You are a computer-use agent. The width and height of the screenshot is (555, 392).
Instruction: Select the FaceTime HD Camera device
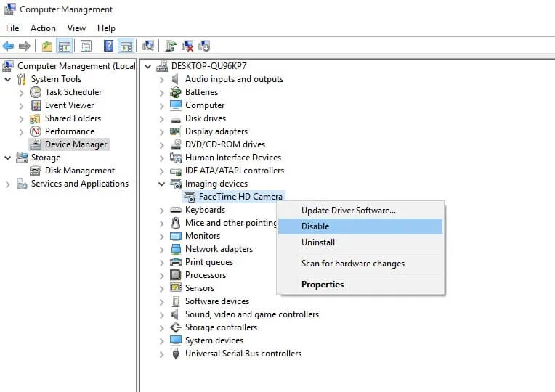[x=233, y=197]
